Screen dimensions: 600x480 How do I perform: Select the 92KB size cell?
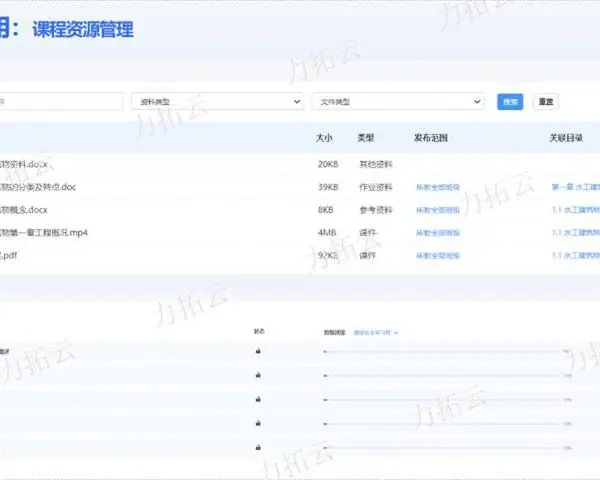(x=328, y=255)
